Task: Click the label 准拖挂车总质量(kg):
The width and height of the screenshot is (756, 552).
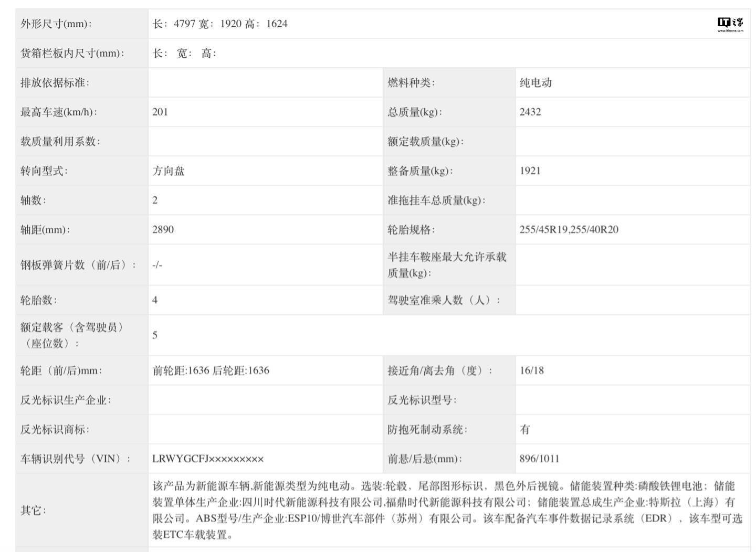Action: click(x=437, y=200)
